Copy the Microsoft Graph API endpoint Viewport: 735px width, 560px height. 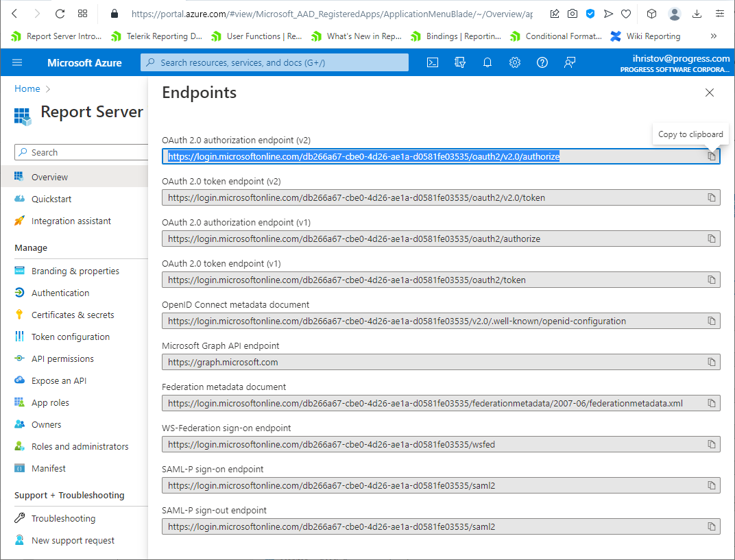pos(711,362)
